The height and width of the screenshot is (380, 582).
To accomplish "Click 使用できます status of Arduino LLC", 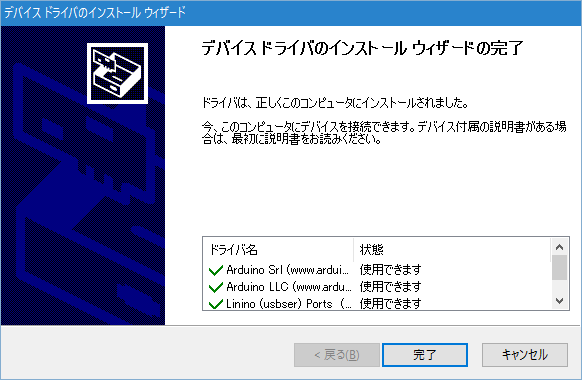I will click(390, 287).
